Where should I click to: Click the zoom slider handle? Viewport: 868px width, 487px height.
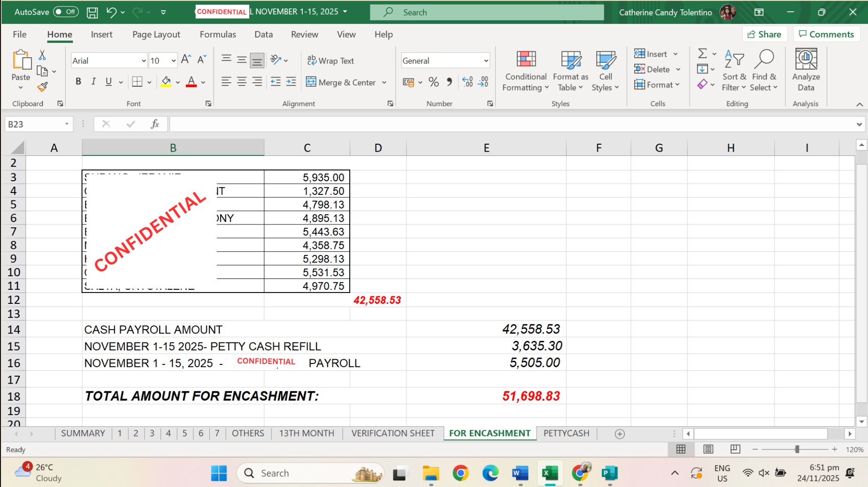tap(797, 449)
